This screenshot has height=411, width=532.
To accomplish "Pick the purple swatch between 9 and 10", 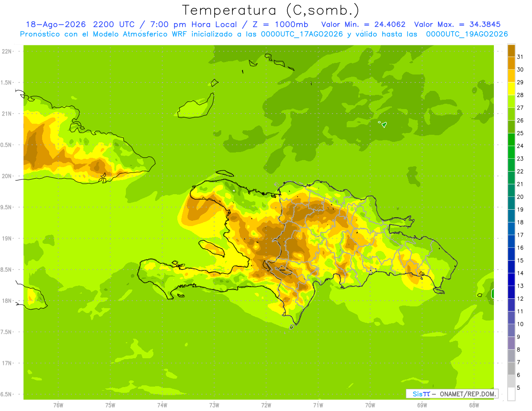I will pyautogui.click(x=511, y=330).
